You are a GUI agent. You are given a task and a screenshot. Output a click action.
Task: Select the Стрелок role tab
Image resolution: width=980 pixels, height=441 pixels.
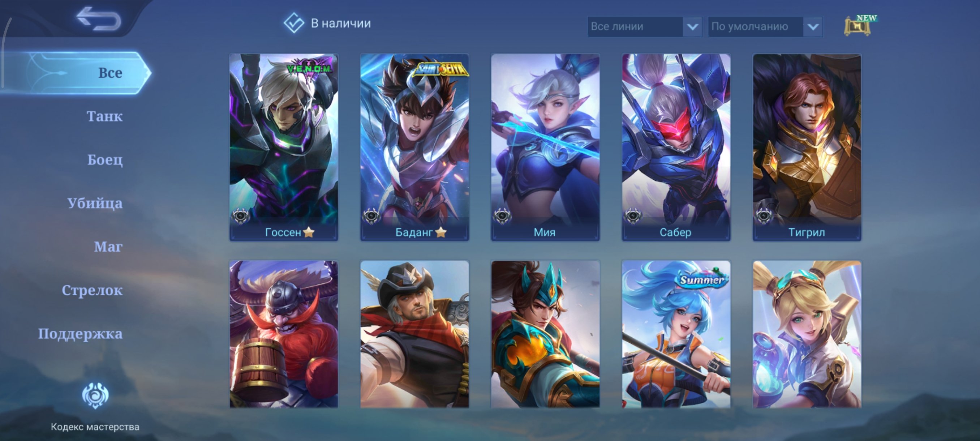pyautogui.click(x=92, y=290)
